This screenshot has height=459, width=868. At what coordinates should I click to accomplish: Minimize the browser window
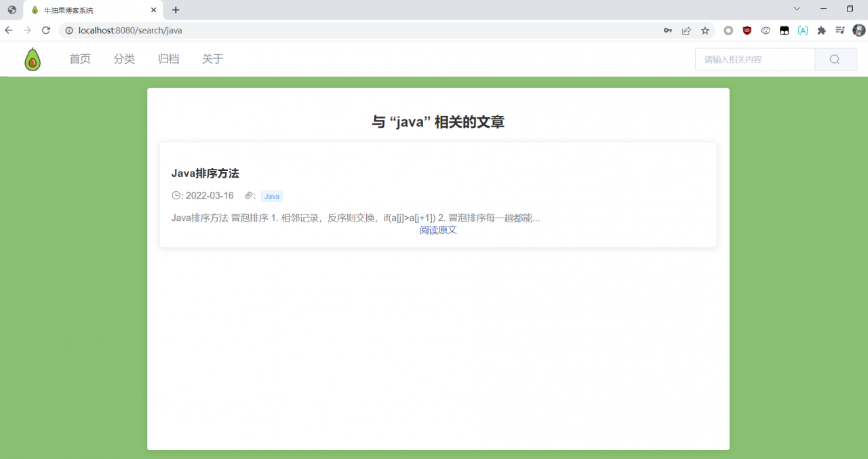click(x=823, y=9)
